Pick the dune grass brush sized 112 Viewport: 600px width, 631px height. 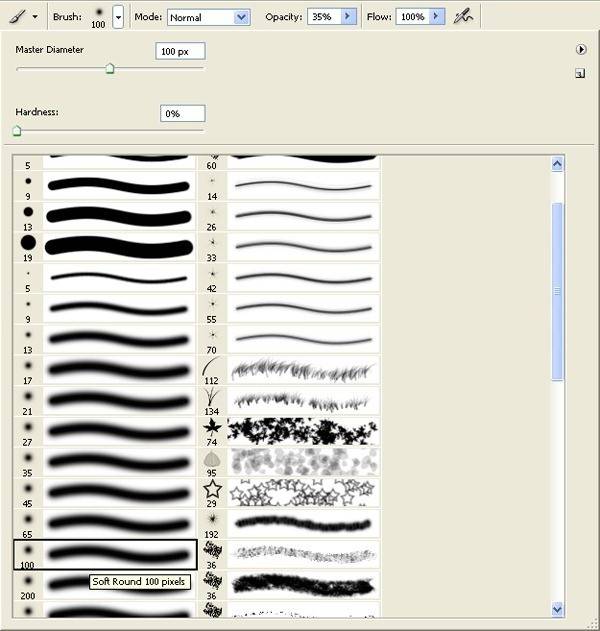[x=212, y=368]
